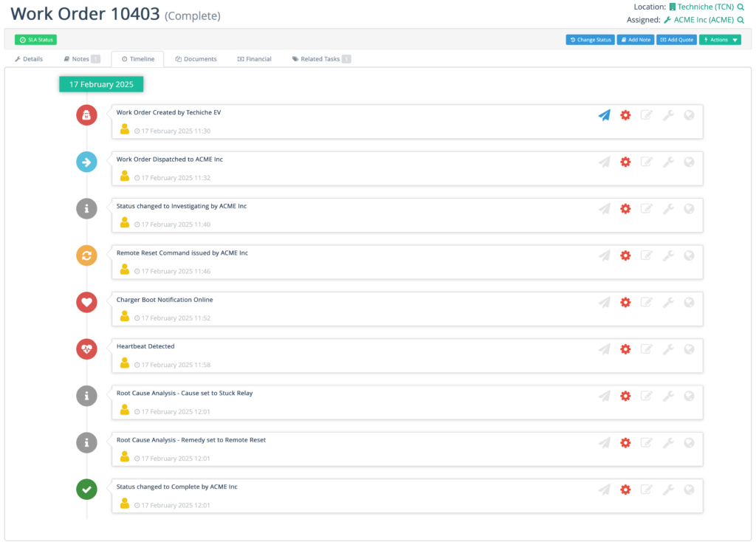Click the Add Quote button
Screen dimensions: 756x542
tap(677, 40)
